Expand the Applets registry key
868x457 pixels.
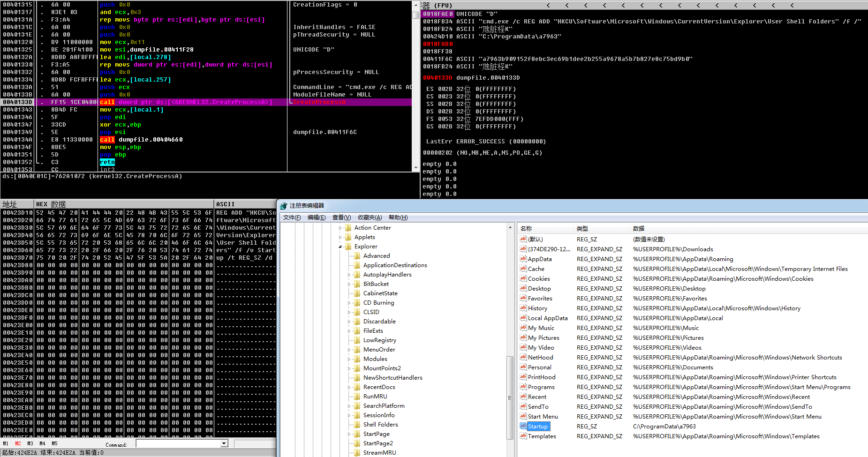click(x=340, y=237)
